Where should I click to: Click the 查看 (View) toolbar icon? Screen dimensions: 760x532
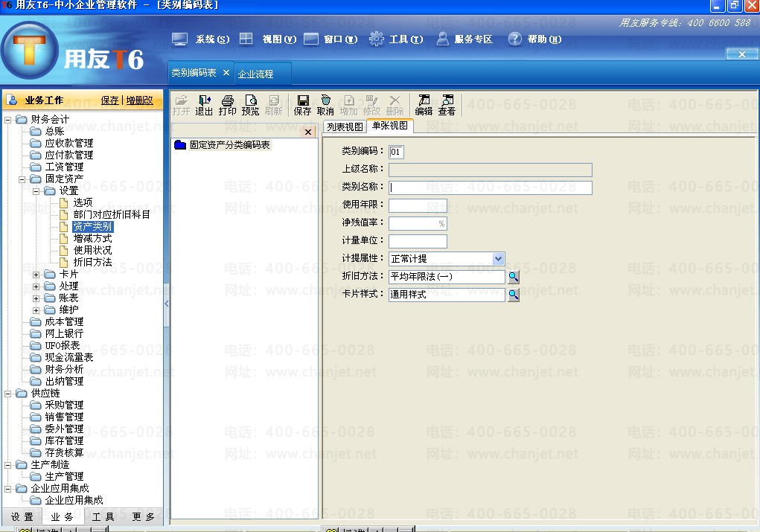(x=447, y=105)
